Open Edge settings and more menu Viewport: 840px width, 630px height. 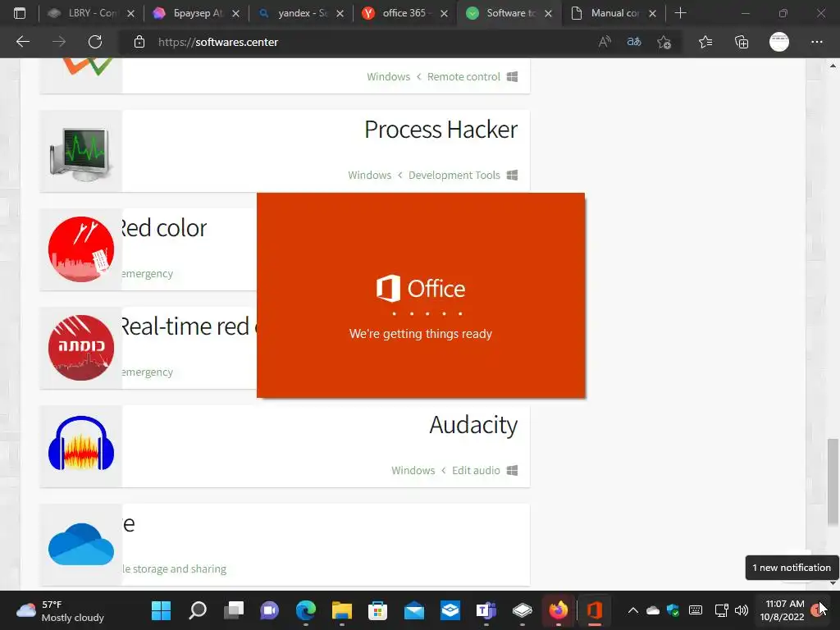coord(816,42)
